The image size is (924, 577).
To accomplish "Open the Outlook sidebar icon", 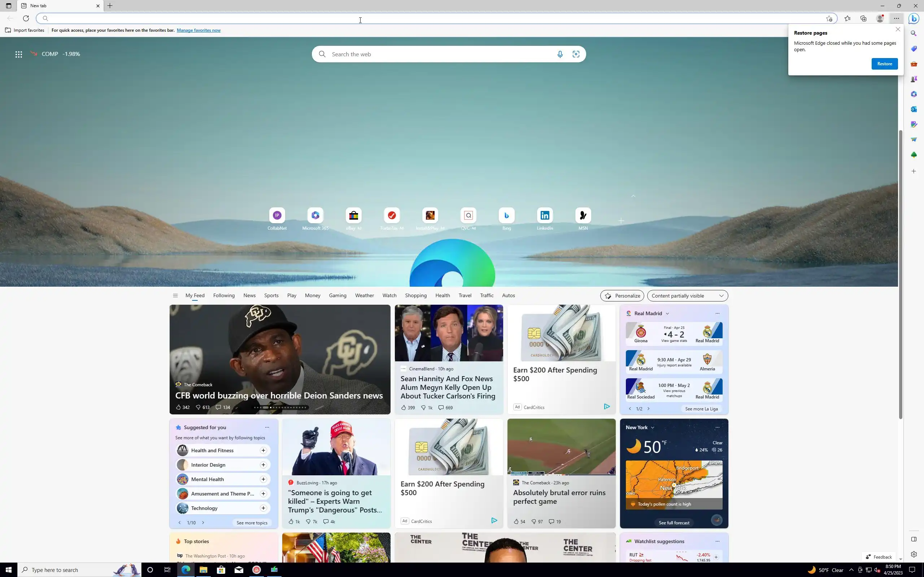I will pyautogui.click(x=914, y=109).
